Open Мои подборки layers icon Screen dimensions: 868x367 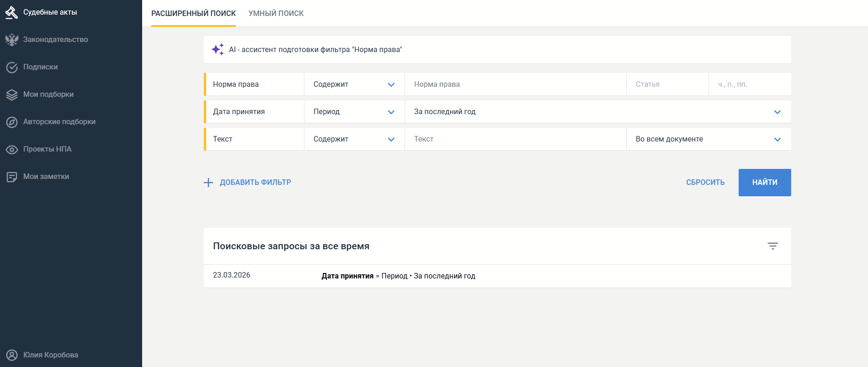pos(11,94)
